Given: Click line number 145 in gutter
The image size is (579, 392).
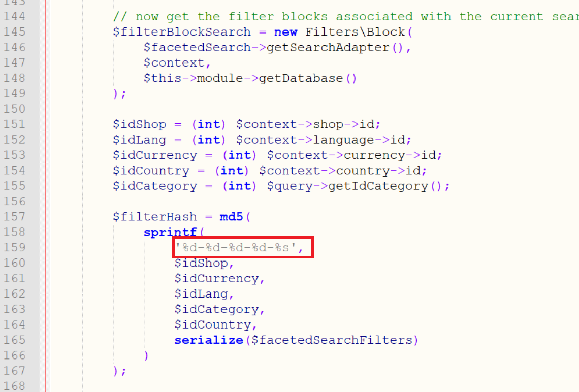Looking at the screenshot, I should 14,32.
